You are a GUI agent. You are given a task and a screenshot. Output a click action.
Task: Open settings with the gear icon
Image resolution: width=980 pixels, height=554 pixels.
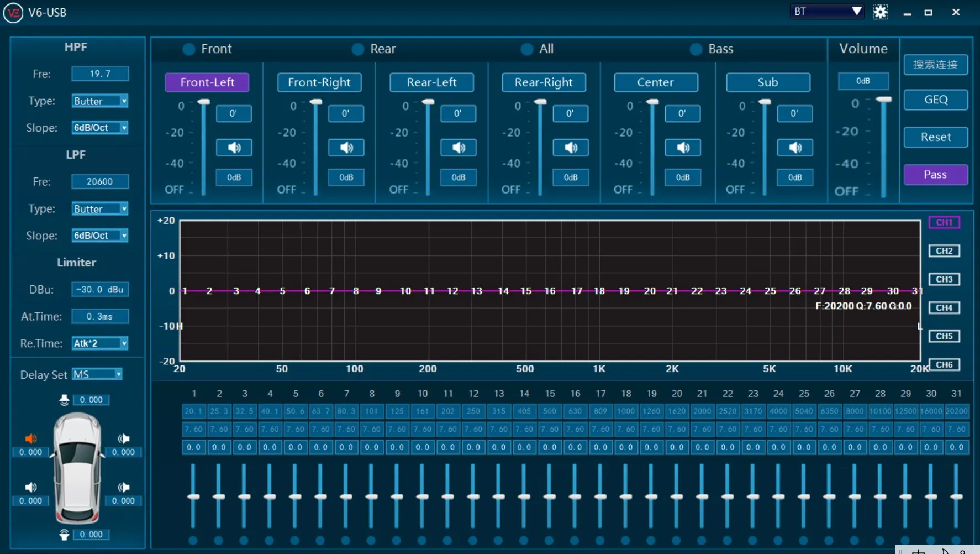point(880,12)
